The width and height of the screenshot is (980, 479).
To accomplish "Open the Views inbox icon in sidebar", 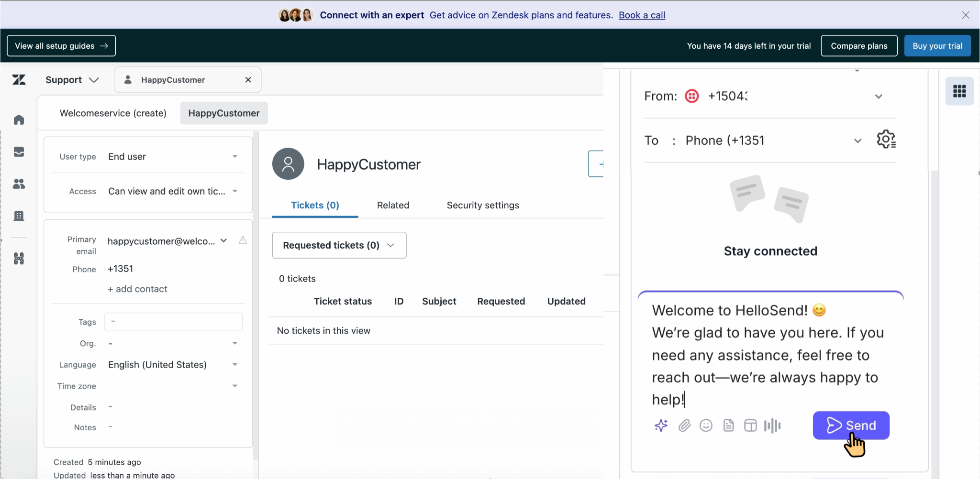I will tap(19, 152).
